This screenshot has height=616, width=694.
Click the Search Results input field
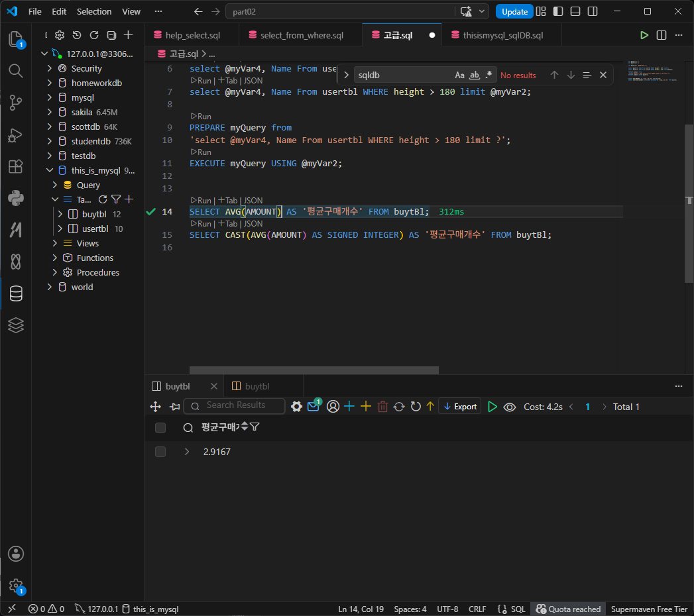tap(234, 405)
